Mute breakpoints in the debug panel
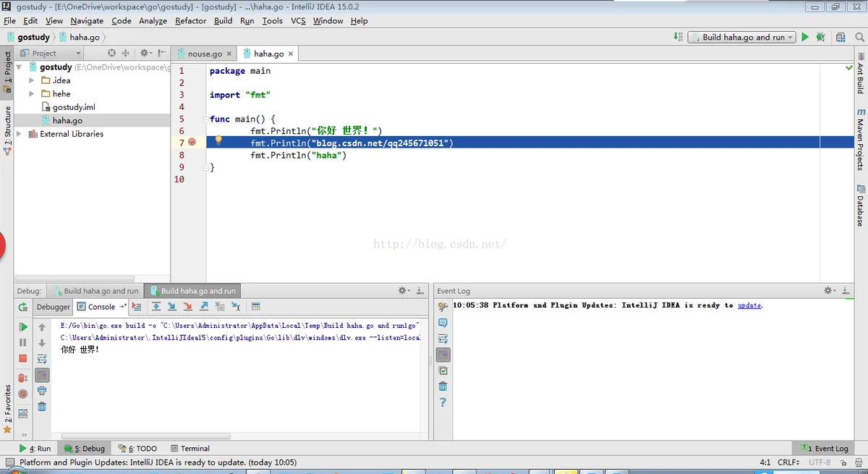The height and width of the screenshot is (474, 868). click(23, 394)
